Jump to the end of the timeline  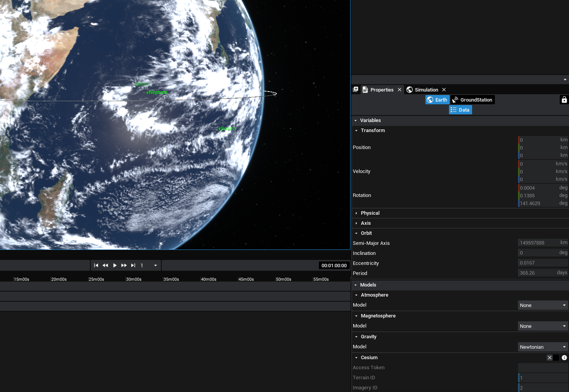click(x=133, y=265)
